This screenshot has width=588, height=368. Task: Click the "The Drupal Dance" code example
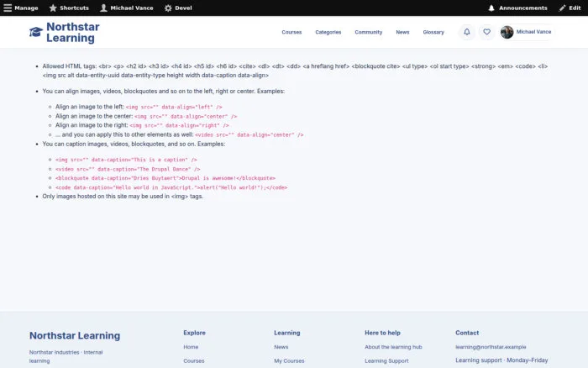point(128,169)
